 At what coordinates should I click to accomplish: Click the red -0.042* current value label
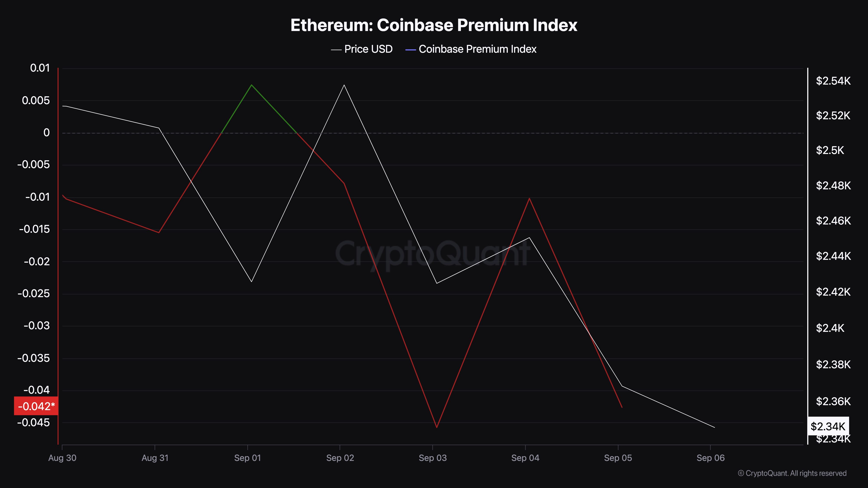(36, 406)
